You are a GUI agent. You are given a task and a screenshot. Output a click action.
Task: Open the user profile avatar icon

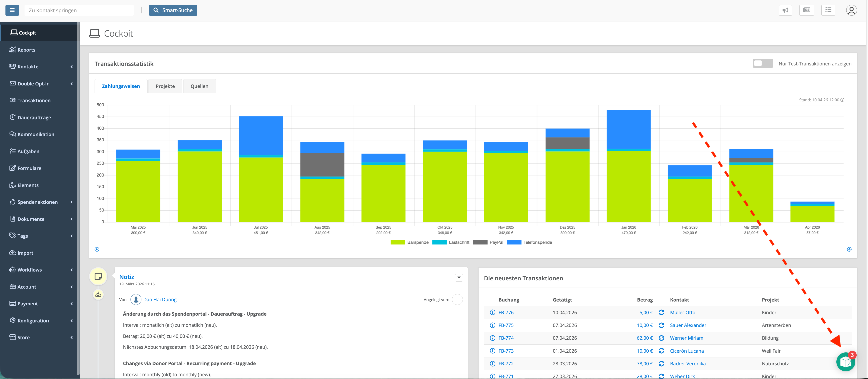tap(851, 10)
